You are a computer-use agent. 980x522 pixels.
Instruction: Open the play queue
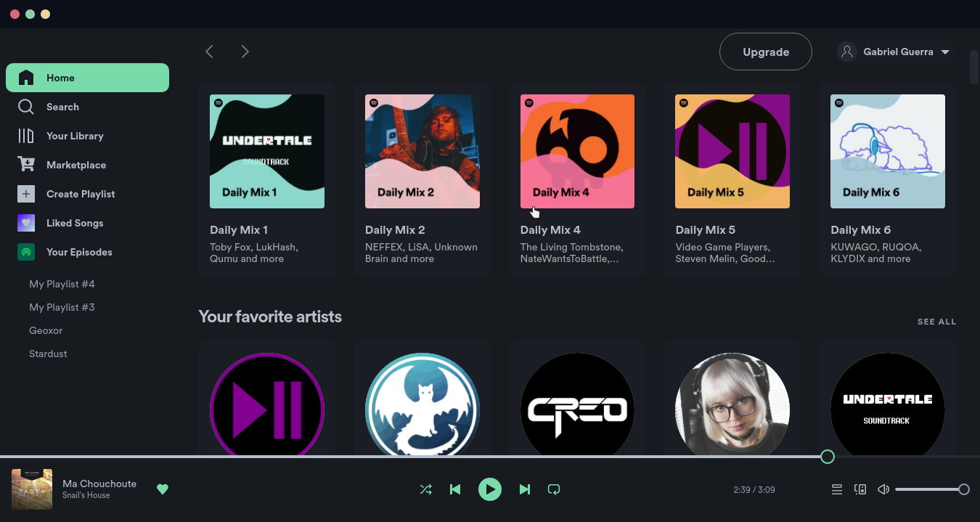[837, 489]
